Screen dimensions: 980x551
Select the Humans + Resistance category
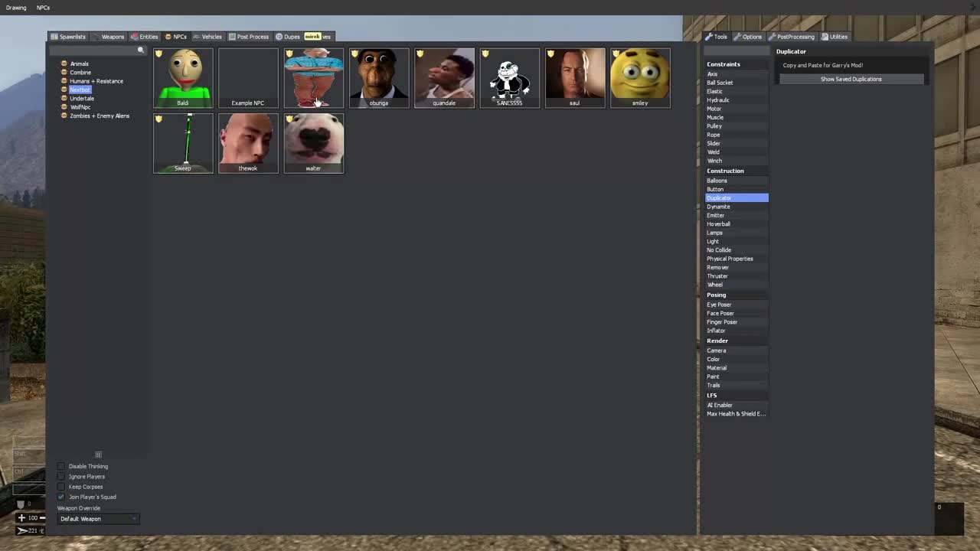(96, 81)
